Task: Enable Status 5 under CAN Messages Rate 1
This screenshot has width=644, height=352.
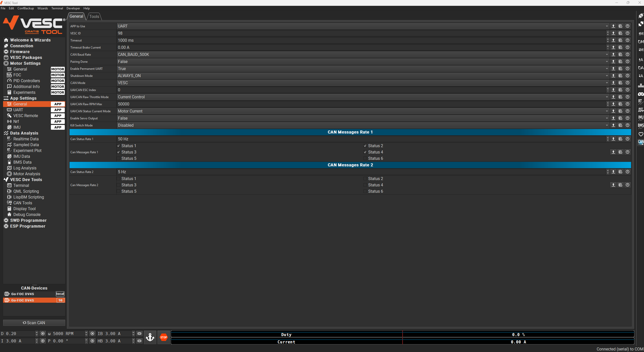Action: [118, 159]
